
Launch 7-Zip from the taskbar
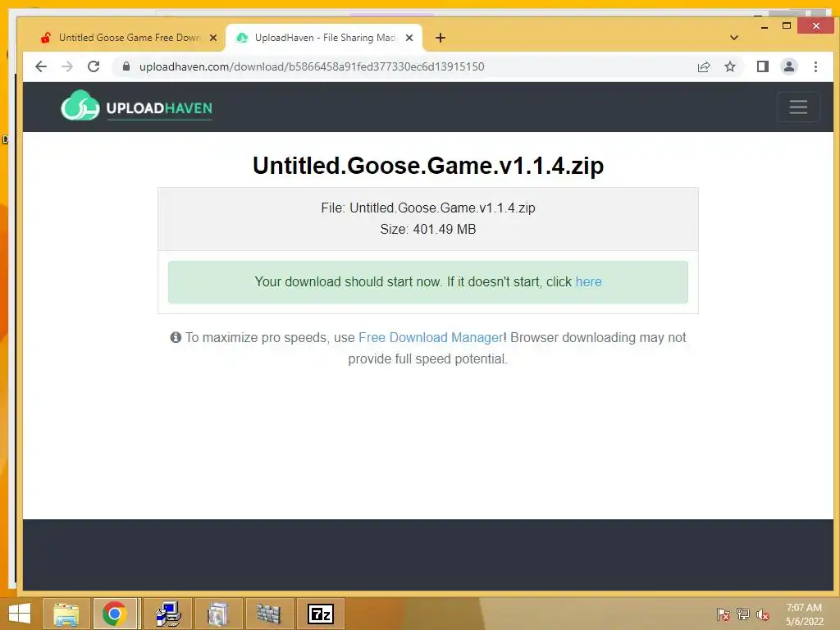point(321,614)
